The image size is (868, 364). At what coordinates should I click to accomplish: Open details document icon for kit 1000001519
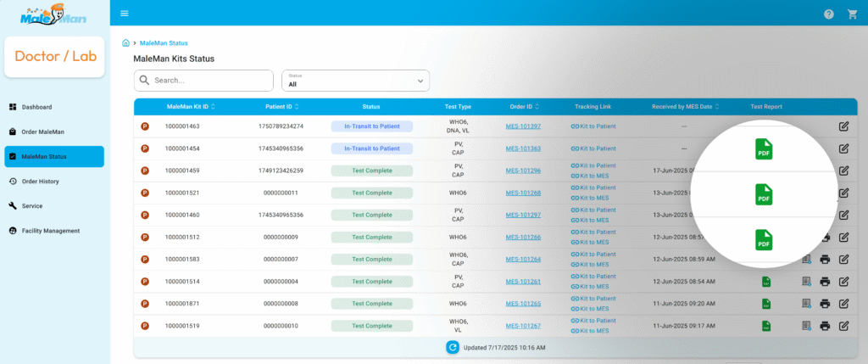[x=807, y=326]
